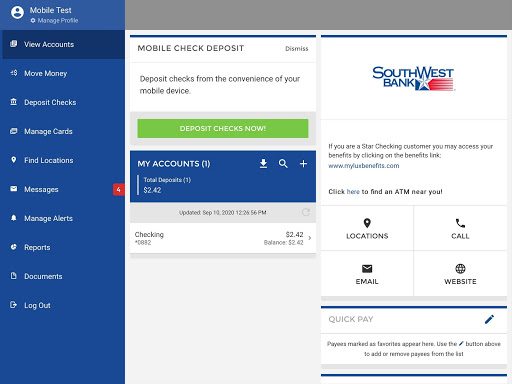
Task: Click the Documents file icon
Action: coord(14,276)
